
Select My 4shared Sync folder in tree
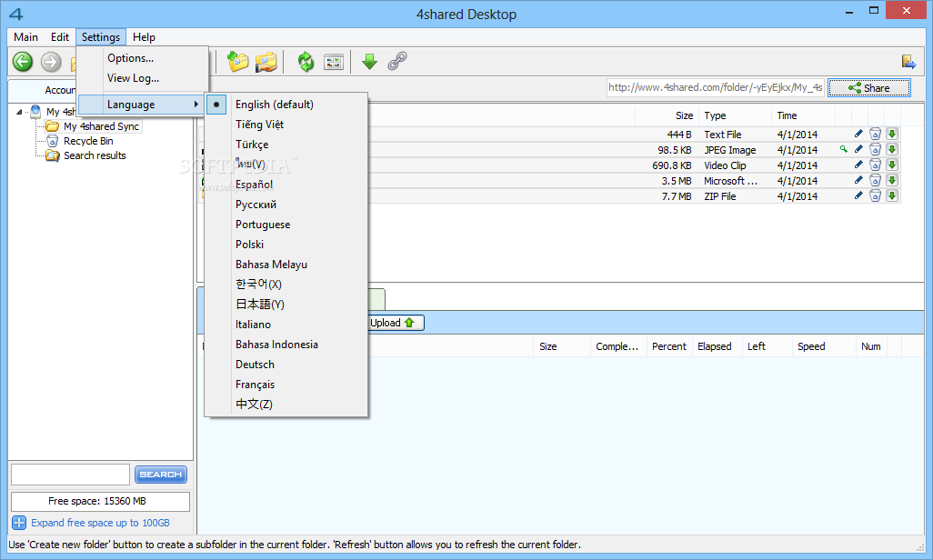(x=101, y=126)
